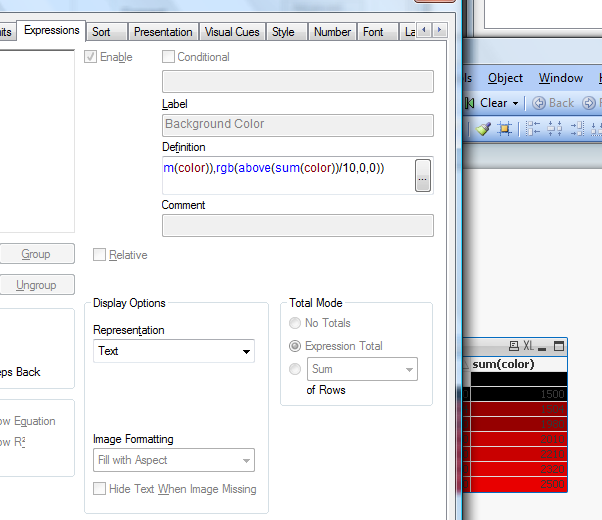This screenshot has width=602, height=520.
Task: Open the Visual Cues tab
Action: pyautogui.click(x=232, y=32)
